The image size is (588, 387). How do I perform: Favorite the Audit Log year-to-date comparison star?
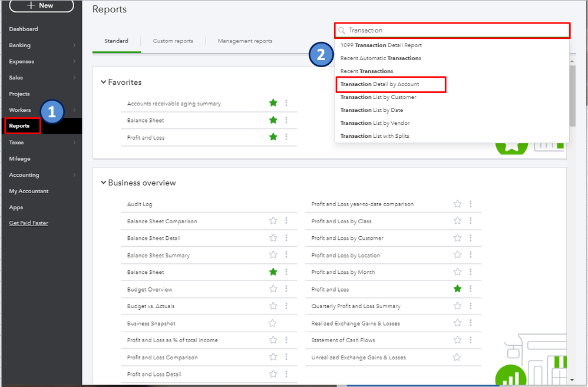coord(457,204)
